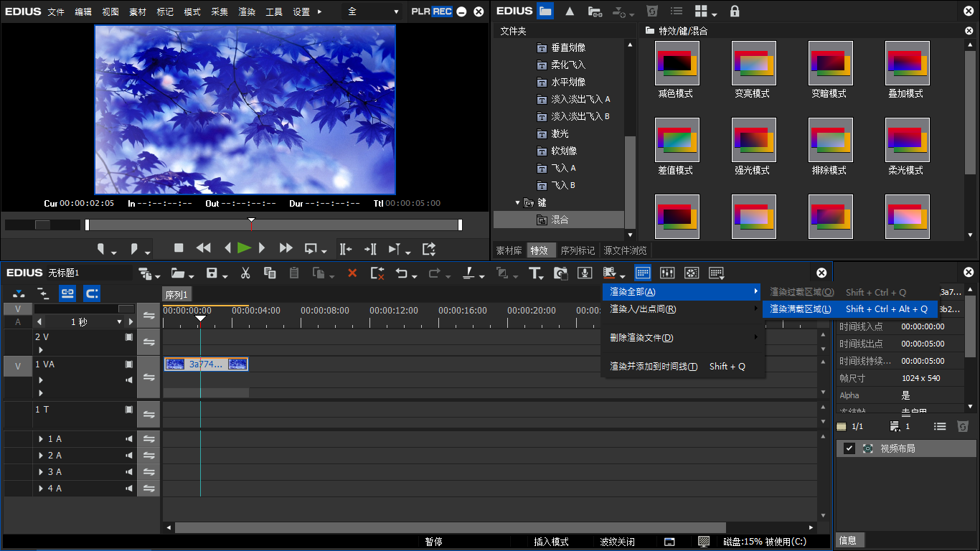This screenshot has height=551, width=980.
Task: Click the Up folder triangle icon
Action: tap(570, 11)
